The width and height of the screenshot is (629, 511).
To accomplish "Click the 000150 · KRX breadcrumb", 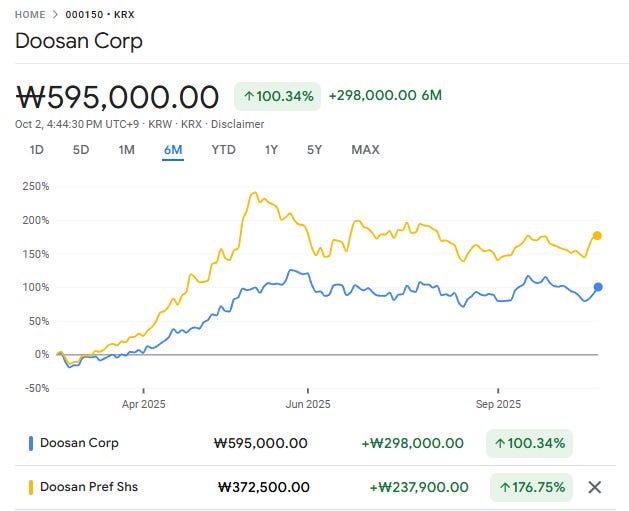I will click(x=100, y=14).
